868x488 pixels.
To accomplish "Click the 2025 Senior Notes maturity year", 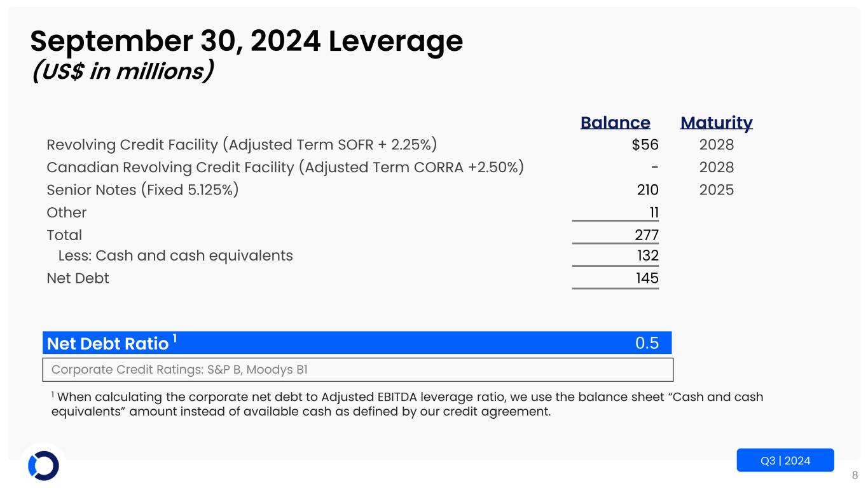I will (716, 190).
